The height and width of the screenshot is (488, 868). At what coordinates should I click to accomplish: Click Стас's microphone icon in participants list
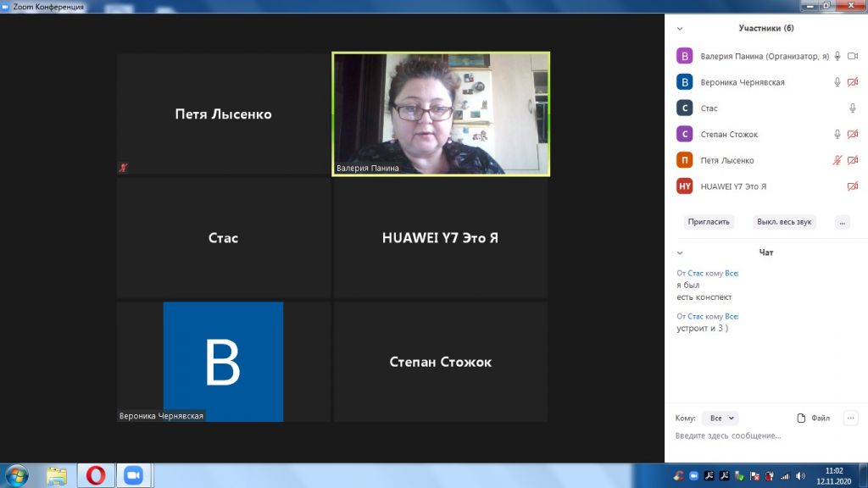pyautogui.click(x=853, y=108)
